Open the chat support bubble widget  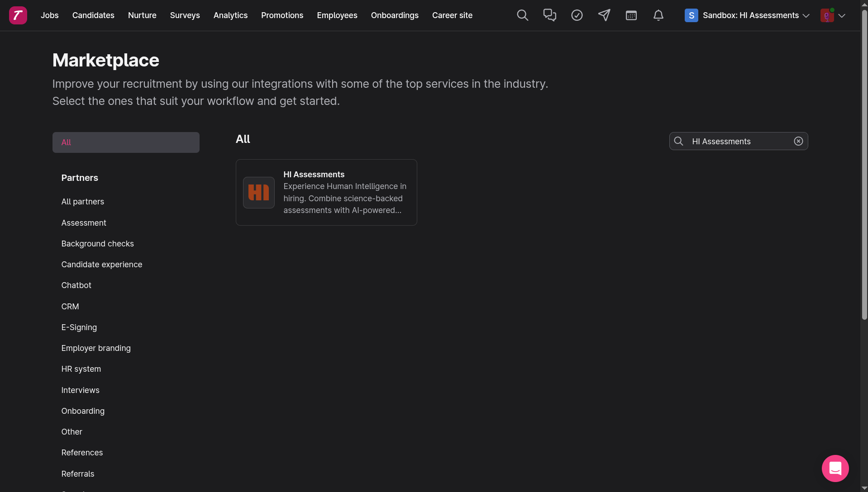tap(835, 468)
